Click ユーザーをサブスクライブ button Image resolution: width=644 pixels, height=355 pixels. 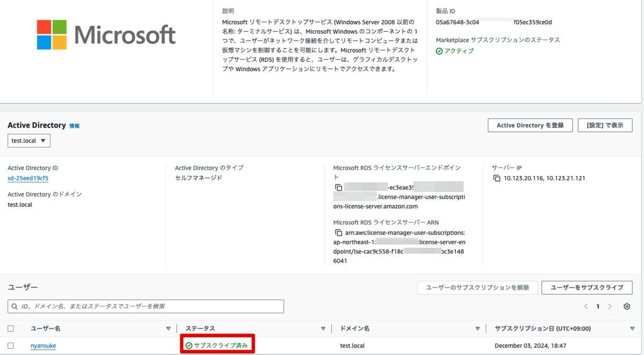(587, 287)
